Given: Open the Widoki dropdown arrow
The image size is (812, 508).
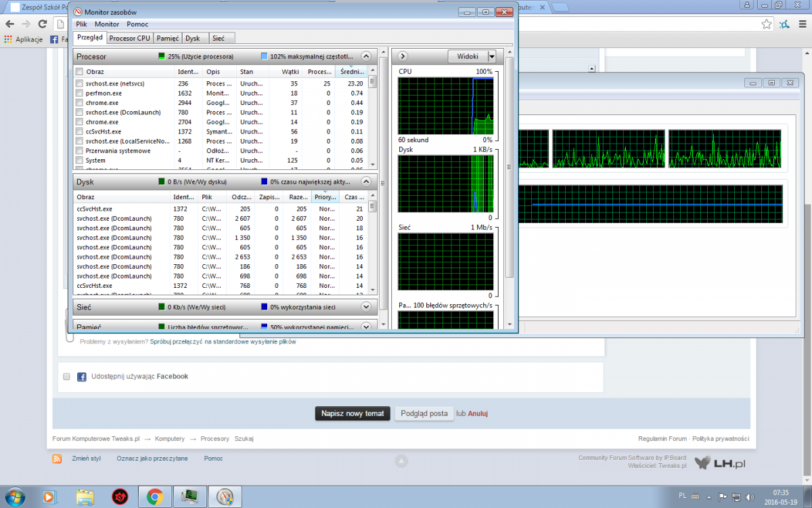Looking at the screenshot, I should [x=492, y=56].
